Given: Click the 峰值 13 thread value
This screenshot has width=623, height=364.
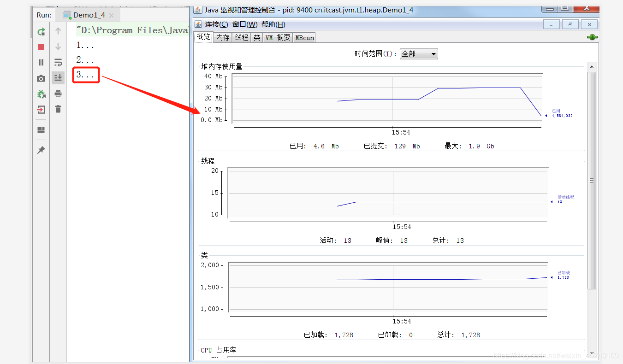Looking at the screenshot, I should point(392,241).
